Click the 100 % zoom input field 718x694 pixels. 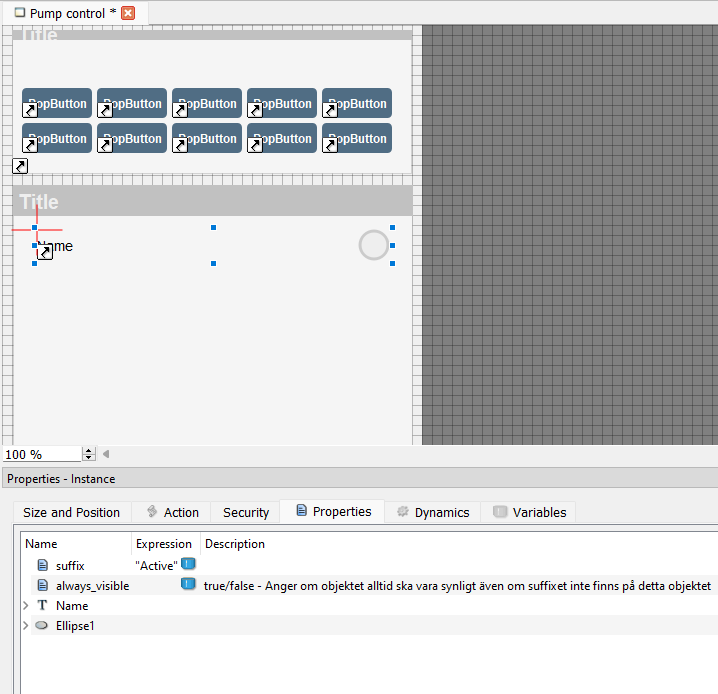pos(42,454)
